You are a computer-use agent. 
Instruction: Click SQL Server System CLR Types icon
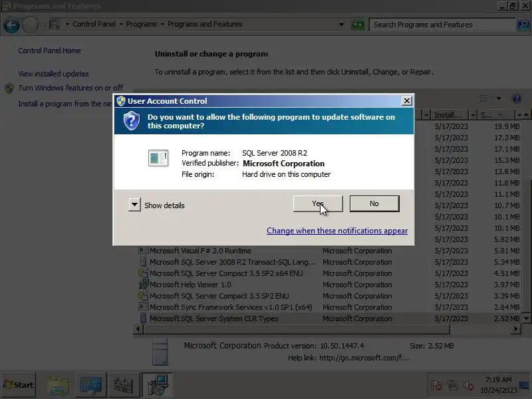coord(144,319)
